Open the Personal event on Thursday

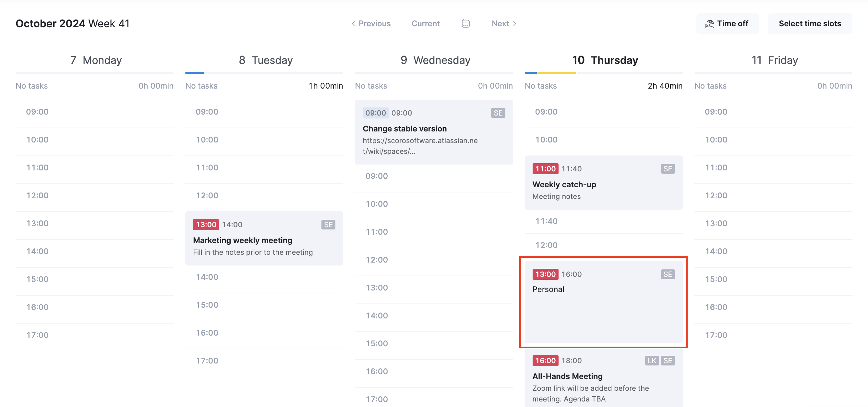pyautogui.click(x=604, y=302)
